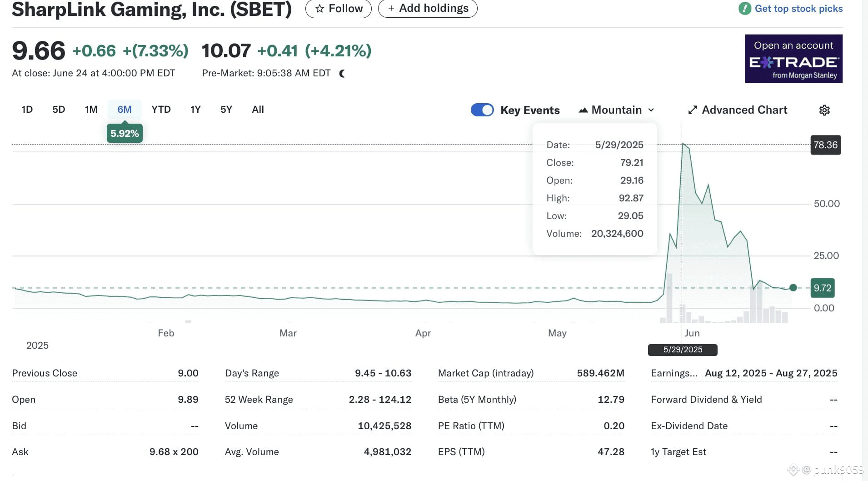868x481 pixels.
Task: Click the tooltip High value 92.87
Action: [x=631, y=198]
